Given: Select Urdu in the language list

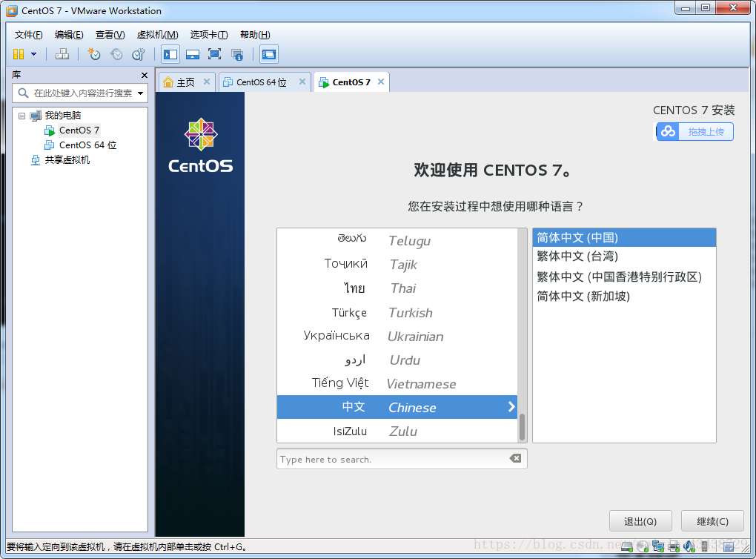Looking at the screenshot, I should tap(397, 360).
